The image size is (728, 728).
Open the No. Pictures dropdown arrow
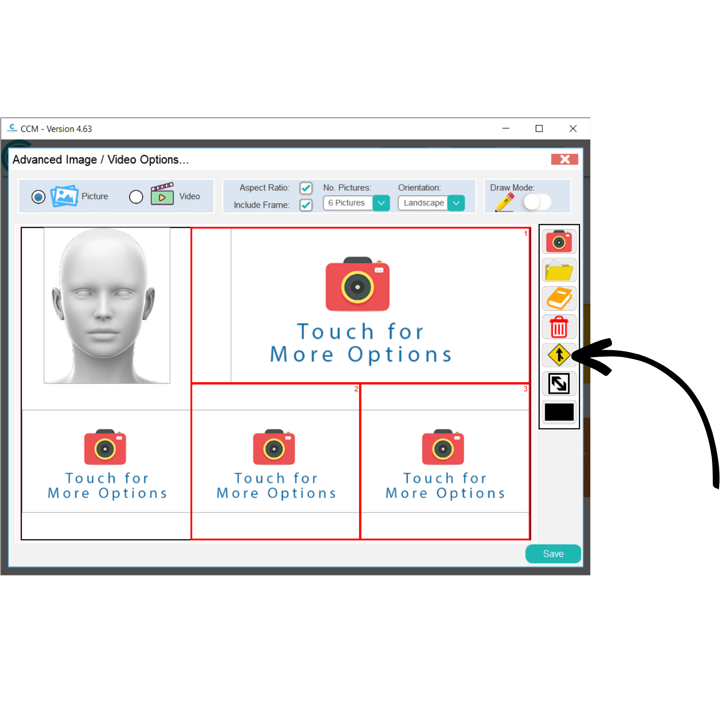pyautogui.click(x=381, y=203)
